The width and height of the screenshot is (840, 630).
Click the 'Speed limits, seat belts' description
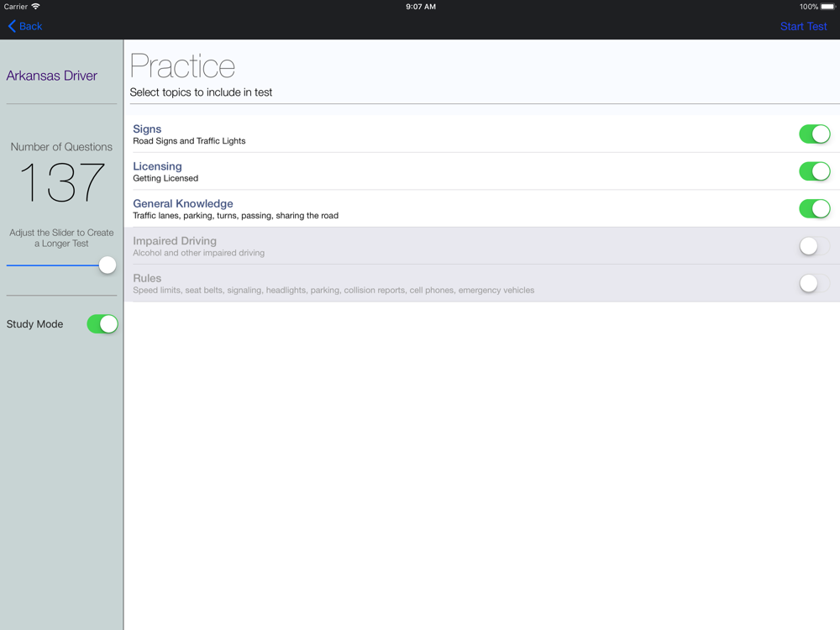pos(333,291)
